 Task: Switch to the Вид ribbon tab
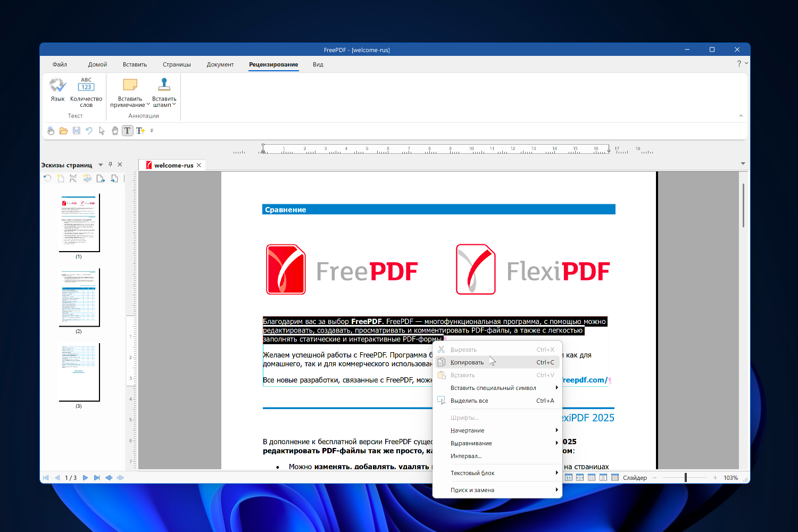tap(318, 64)
